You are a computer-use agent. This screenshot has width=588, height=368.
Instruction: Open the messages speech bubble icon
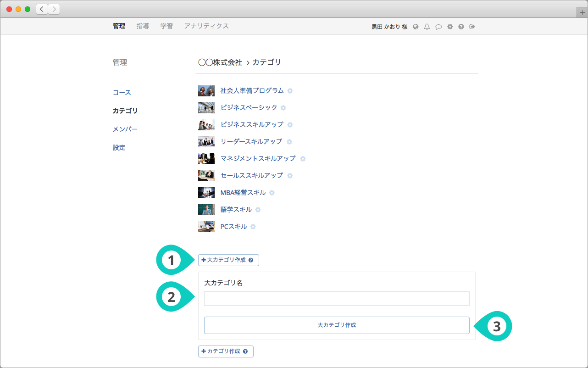(x=438, y=27)
